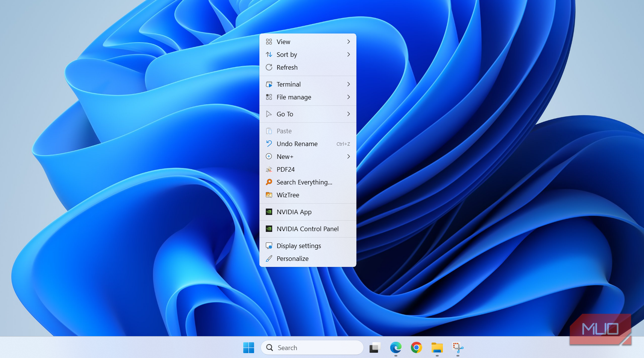Click the Sort by arrows icon

coord(269,55)
